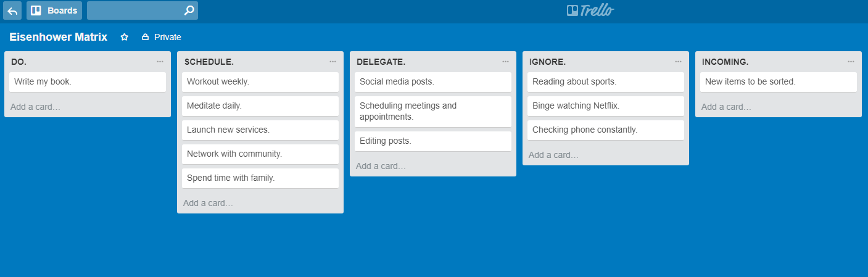Open the SCHEDULE. list options menu
868x277 pixels.
(x=333, y=62)
